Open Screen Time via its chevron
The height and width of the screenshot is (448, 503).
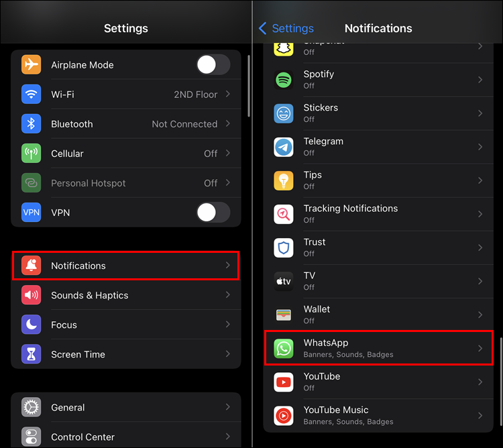228,353
